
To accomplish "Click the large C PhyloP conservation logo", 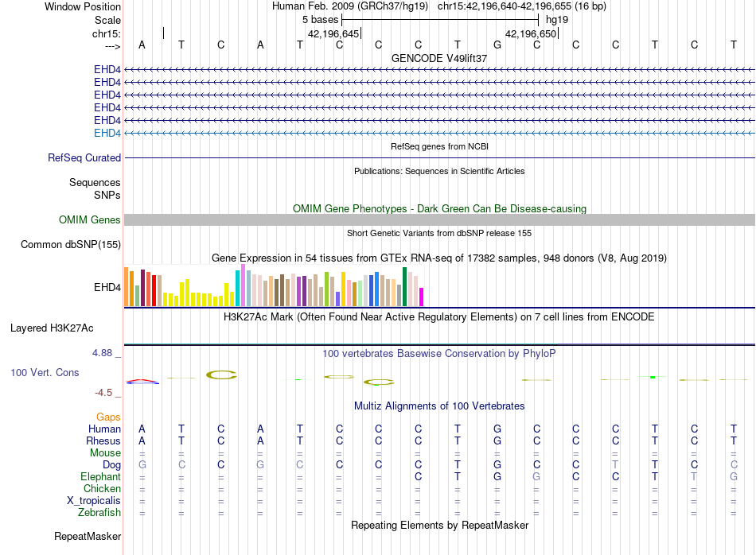I will pyautogui.click(x=221, y=375).
